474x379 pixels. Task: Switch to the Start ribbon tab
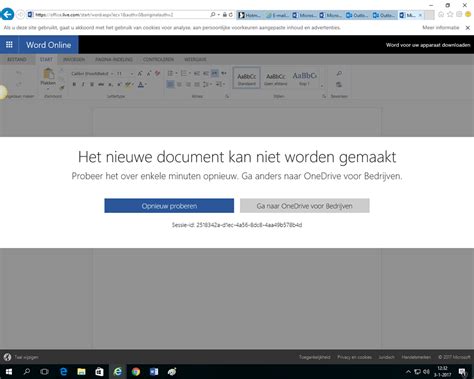point(46,59)
